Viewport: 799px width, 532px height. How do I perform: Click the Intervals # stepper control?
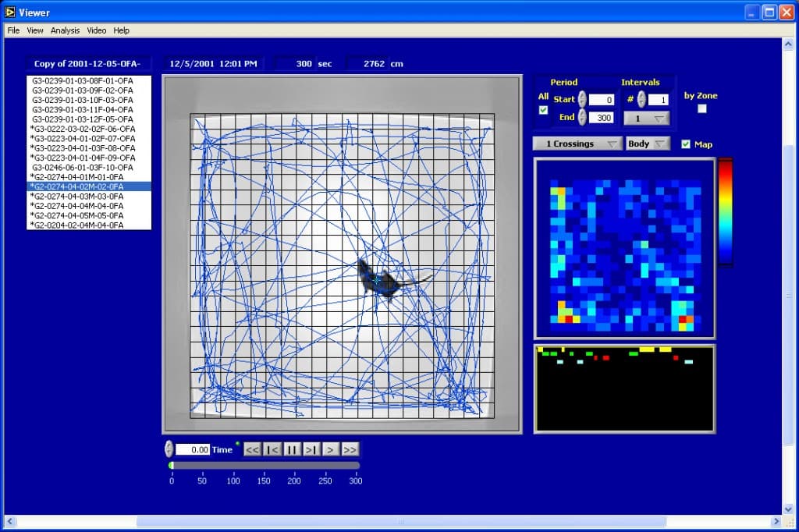(641, 99)
